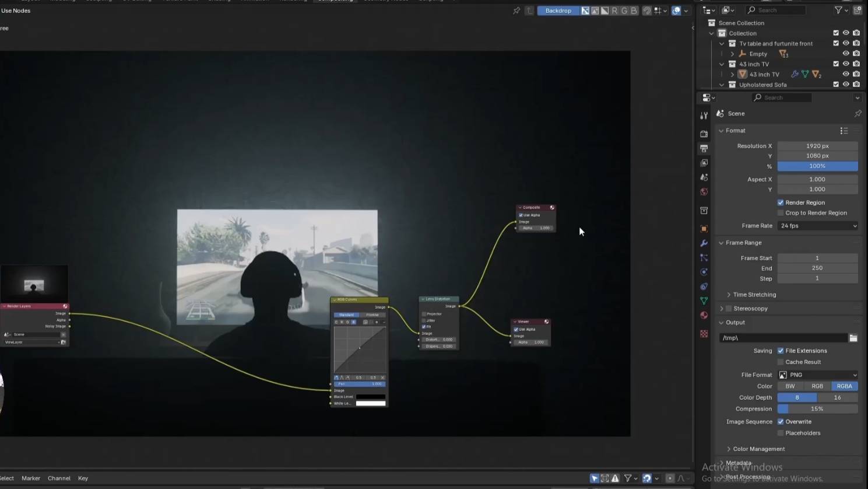Show only the blue backdrop channel
The width and height of the screenshot is (868, 489).
tap(634, 11)
